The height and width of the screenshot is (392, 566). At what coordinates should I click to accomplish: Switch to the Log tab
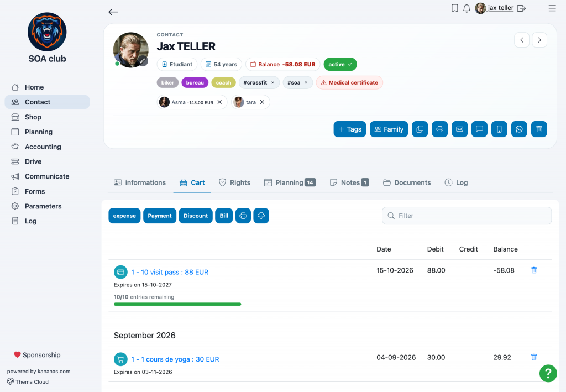coord(456,182)
